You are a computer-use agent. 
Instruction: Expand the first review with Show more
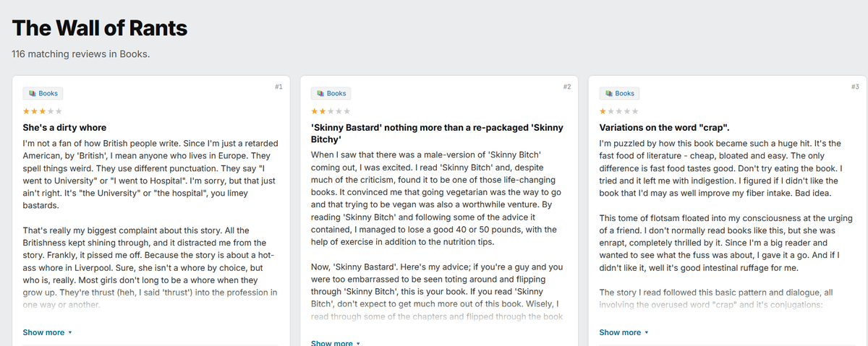coord(43,332)
